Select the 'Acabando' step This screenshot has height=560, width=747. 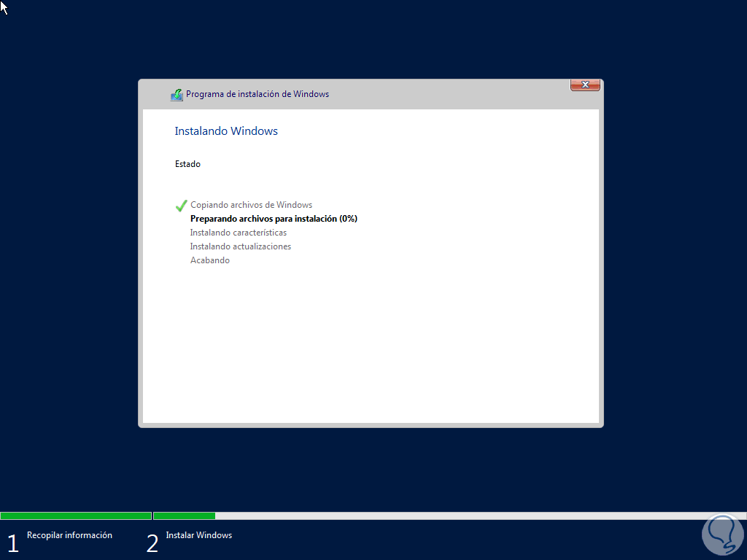[x=210, y=260]
